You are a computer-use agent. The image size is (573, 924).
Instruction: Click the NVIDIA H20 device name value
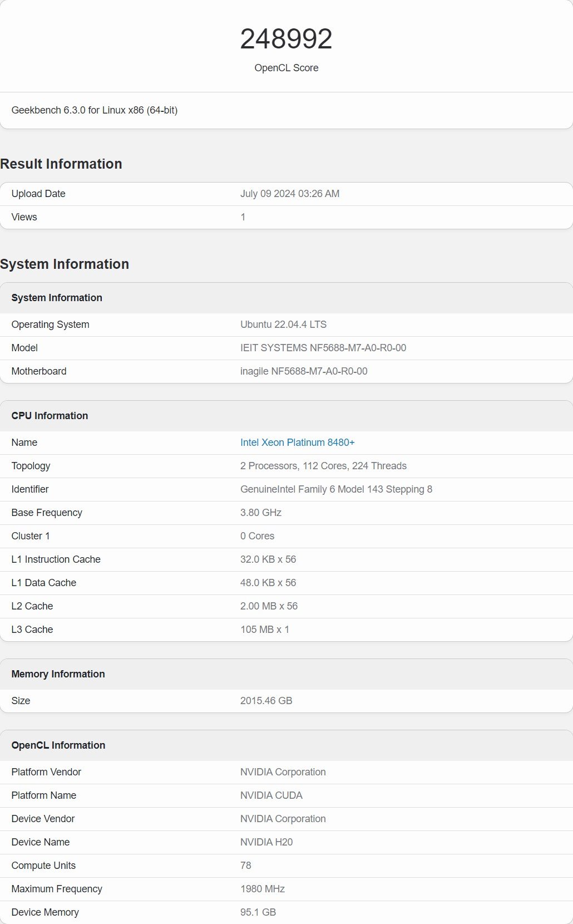[x=266, y=842]
